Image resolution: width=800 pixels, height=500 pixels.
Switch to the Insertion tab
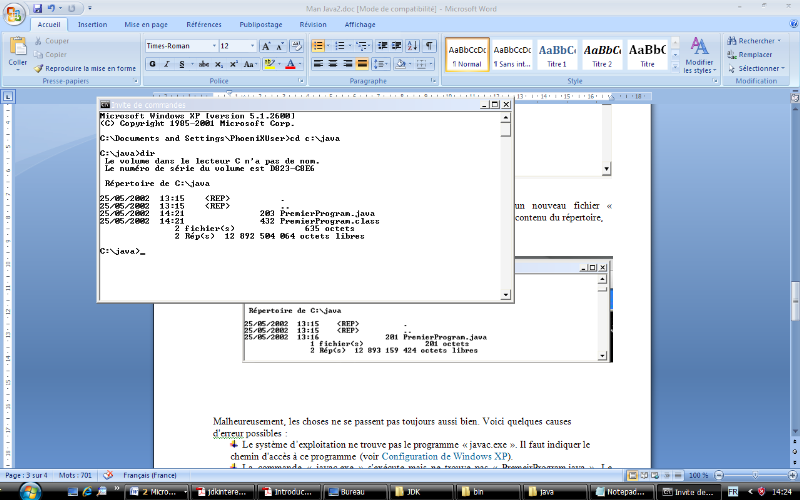(92, 24)
